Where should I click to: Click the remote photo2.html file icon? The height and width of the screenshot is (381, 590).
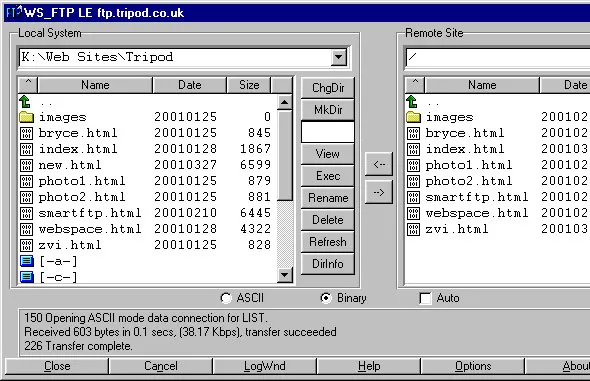pos(413,181)
